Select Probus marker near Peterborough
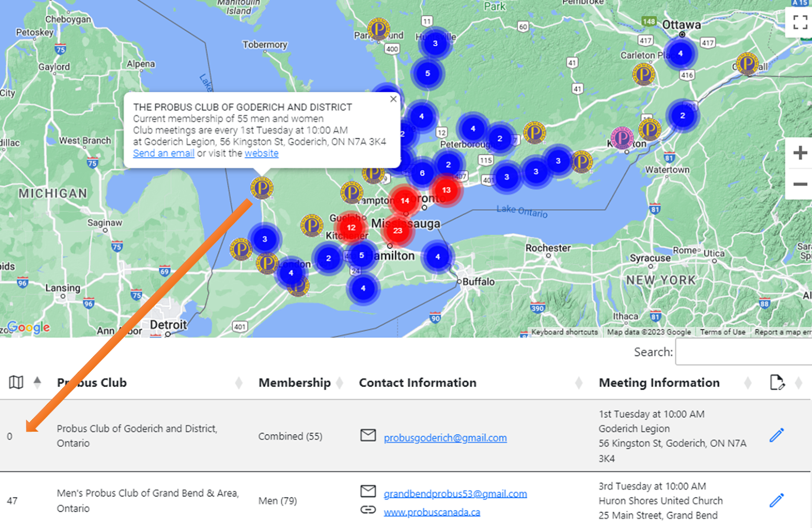Viewport: 812px width, 528px height. click(534, 133)
